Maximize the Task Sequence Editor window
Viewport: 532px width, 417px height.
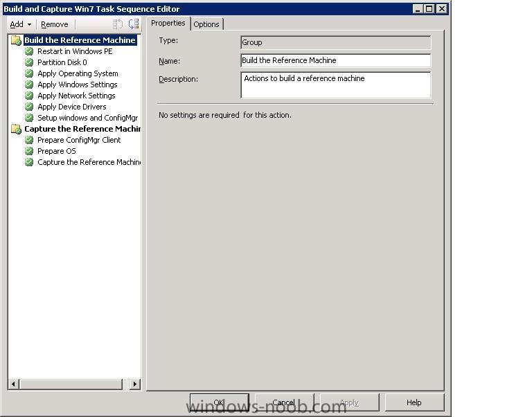429,9
